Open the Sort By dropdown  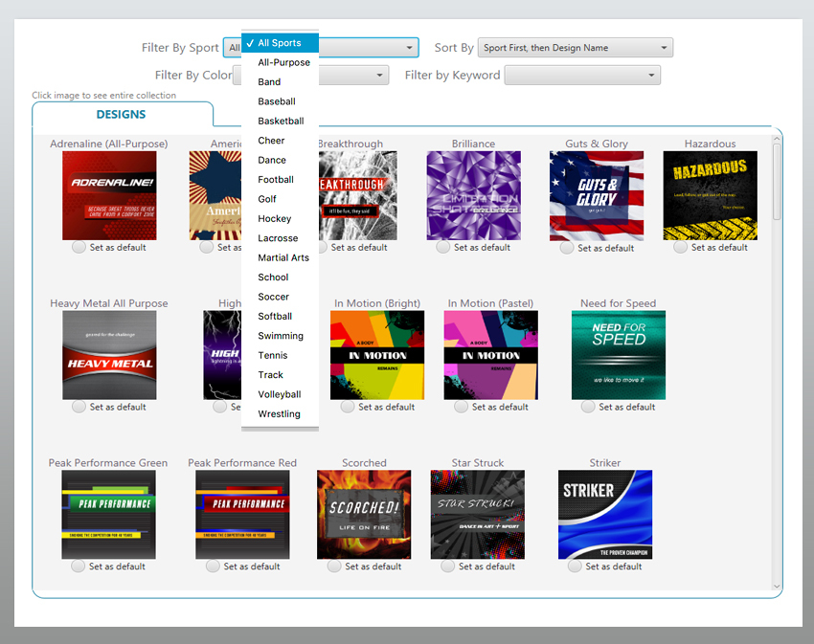tap(575, 48)
